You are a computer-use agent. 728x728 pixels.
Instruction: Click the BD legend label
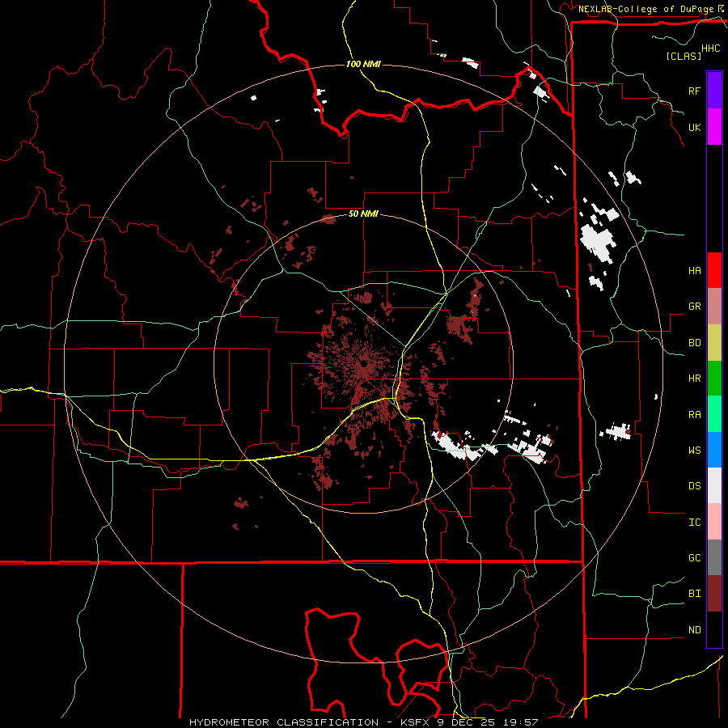pos(694,343)
